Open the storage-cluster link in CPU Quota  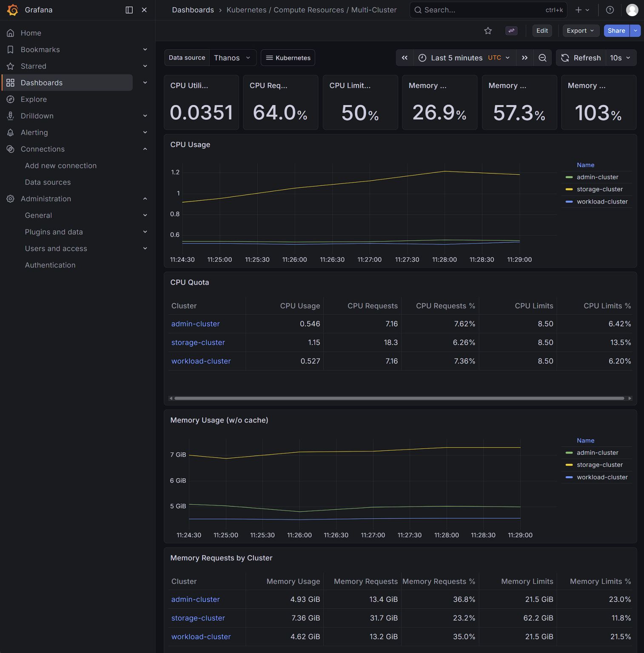198,343
